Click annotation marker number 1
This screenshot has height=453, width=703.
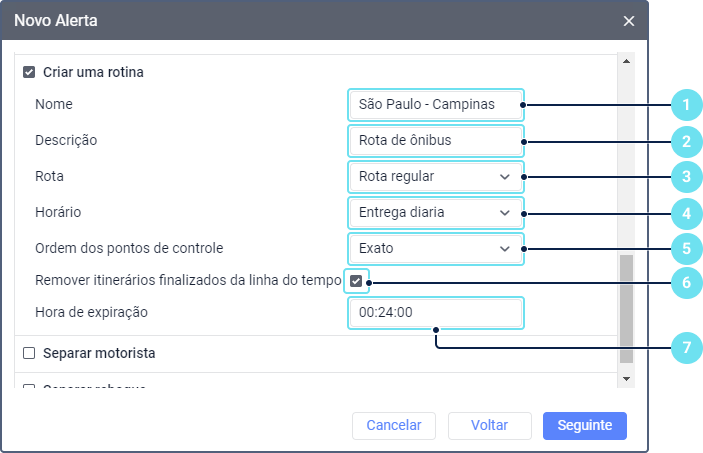tap(685, 104)
